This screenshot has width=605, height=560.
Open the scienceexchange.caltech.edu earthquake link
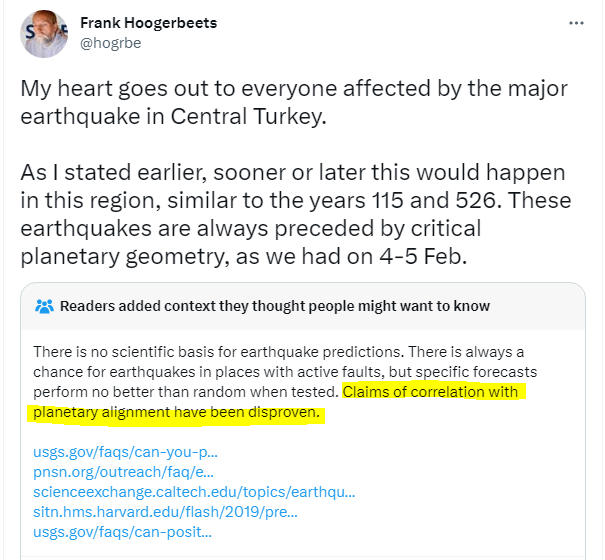coord(193,492)
